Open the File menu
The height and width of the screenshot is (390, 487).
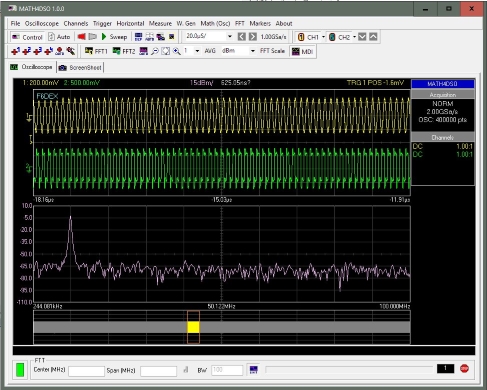15,23
